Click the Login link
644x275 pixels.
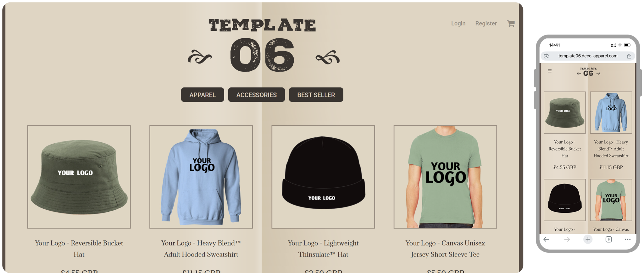[x=458, y=23]
